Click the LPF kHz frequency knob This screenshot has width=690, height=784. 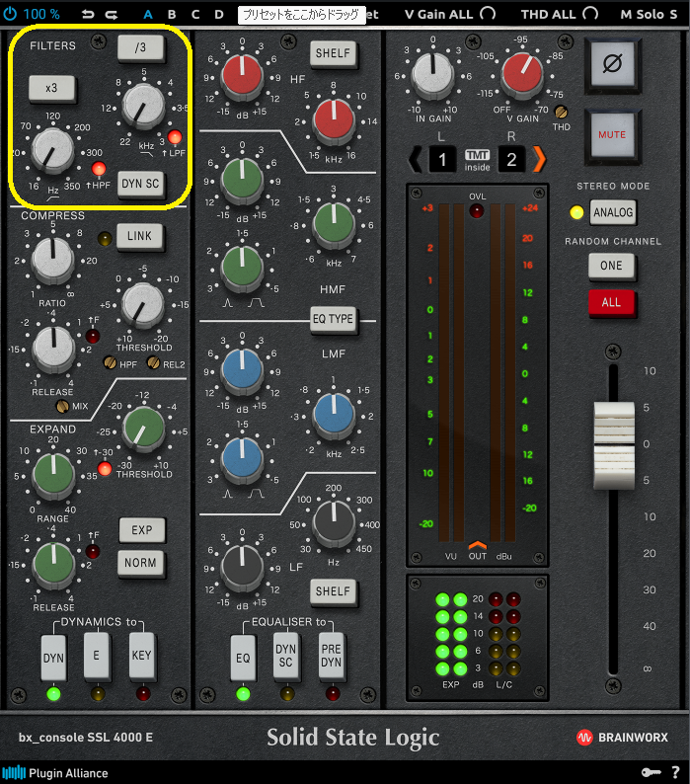click(143, 107)
